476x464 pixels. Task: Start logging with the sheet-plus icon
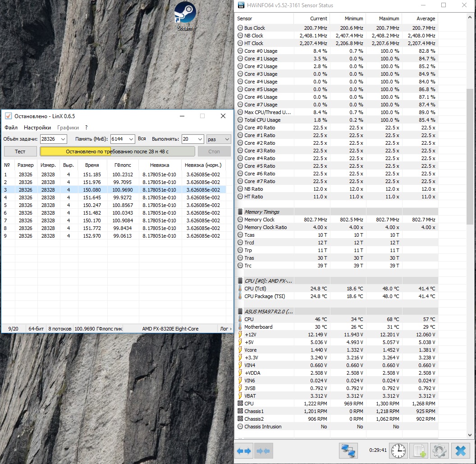click(x=420, y=450)
